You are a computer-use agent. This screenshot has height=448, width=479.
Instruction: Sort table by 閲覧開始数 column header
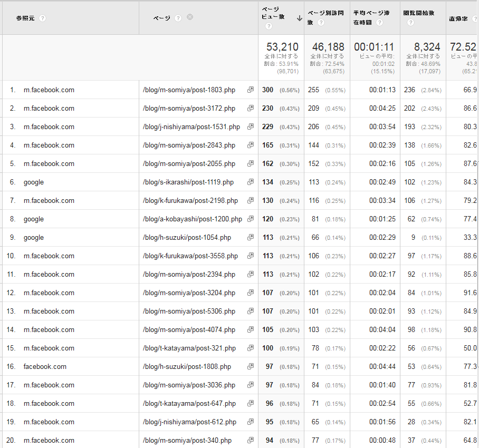tap(419, 13)
